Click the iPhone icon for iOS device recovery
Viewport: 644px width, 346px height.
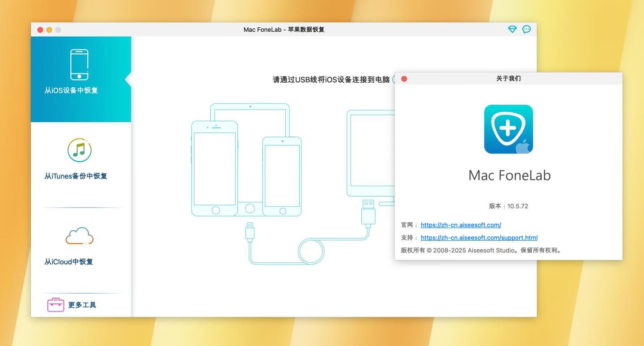click(x=79, y=64)
